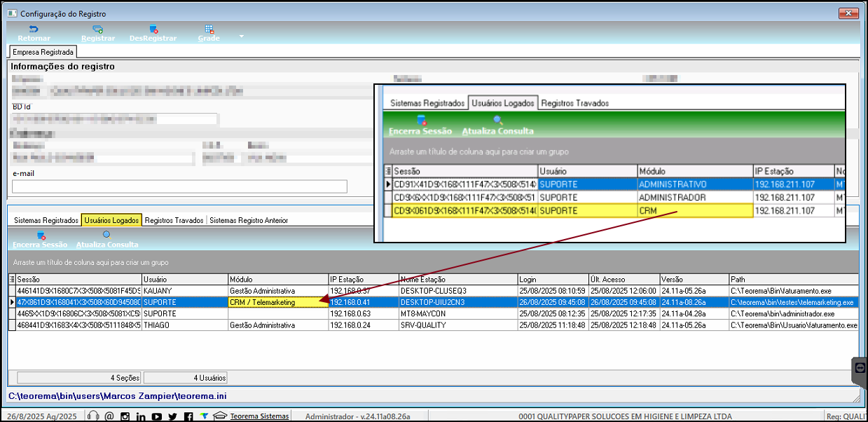Click the CRM / Telemarketing module cell

(x=277, y=302)
